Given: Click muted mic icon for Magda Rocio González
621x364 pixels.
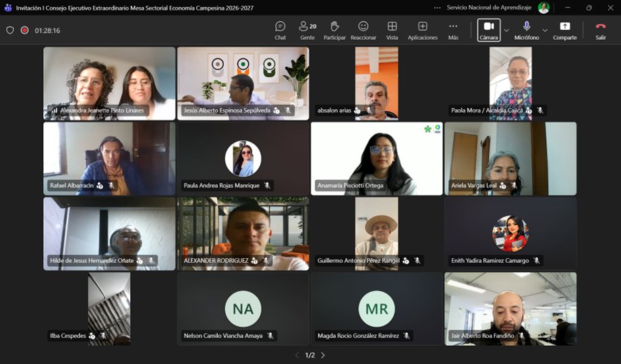Looking at the screenshot, I should (407, 336).
